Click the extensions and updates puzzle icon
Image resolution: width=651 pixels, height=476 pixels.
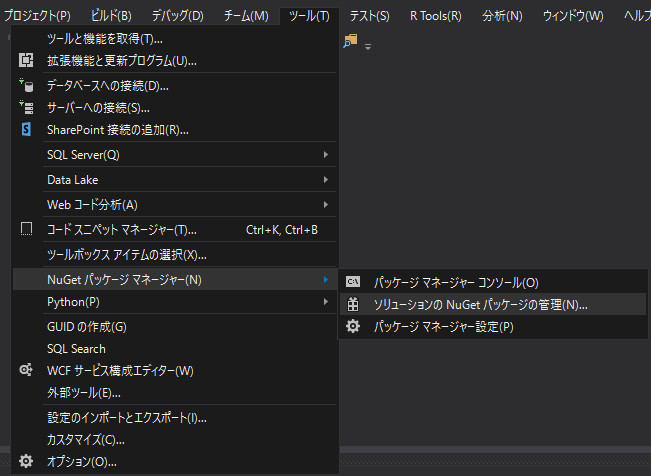click(26, 60)
